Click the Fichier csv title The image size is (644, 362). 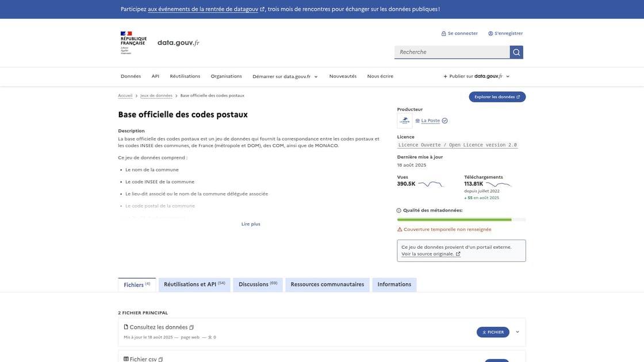(x=143, y=359)
